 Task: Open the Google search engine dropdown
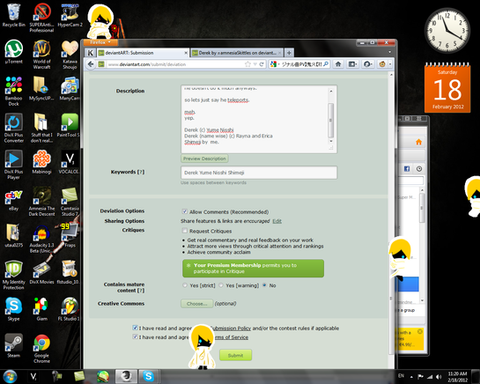pos(274,64)
